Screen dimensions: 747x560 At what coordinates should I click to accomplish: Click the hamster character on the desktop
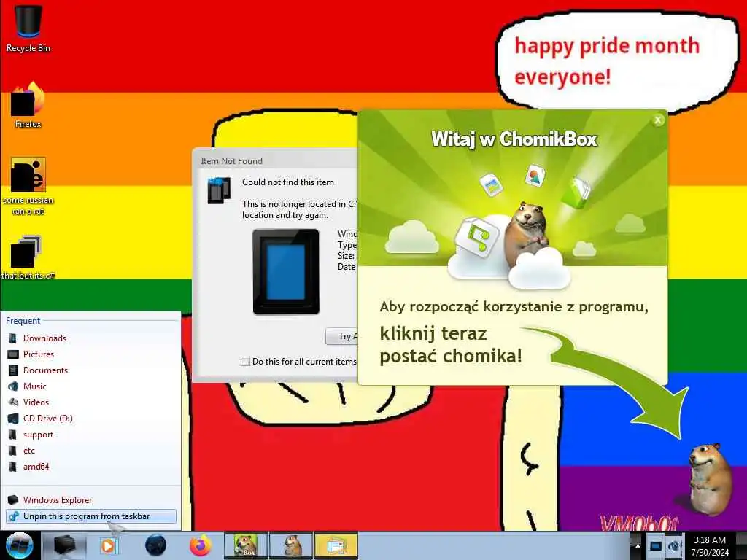click(x=709, y=478)
